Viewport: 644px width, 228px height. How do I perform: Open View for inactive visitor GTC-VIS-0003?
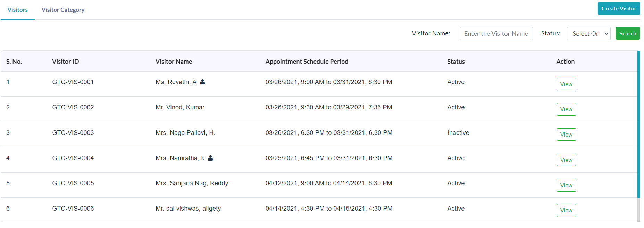click(566, 135)
